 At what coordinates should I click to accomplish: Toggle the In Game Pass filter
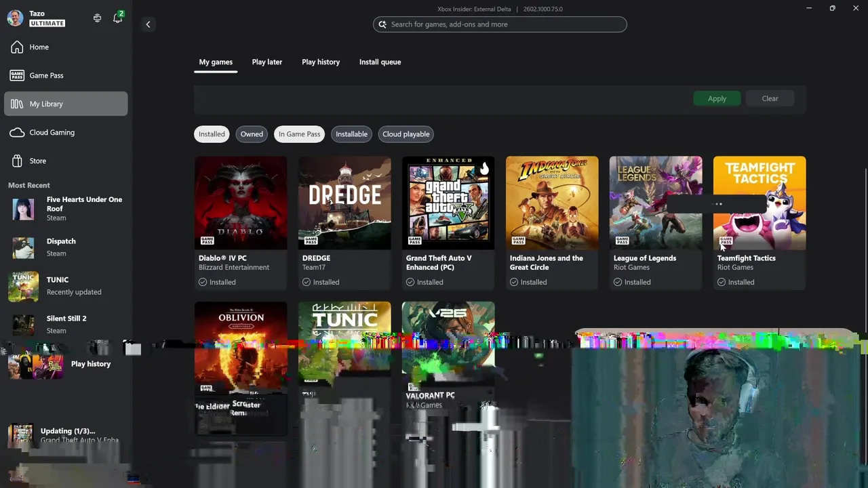[299, 134]
